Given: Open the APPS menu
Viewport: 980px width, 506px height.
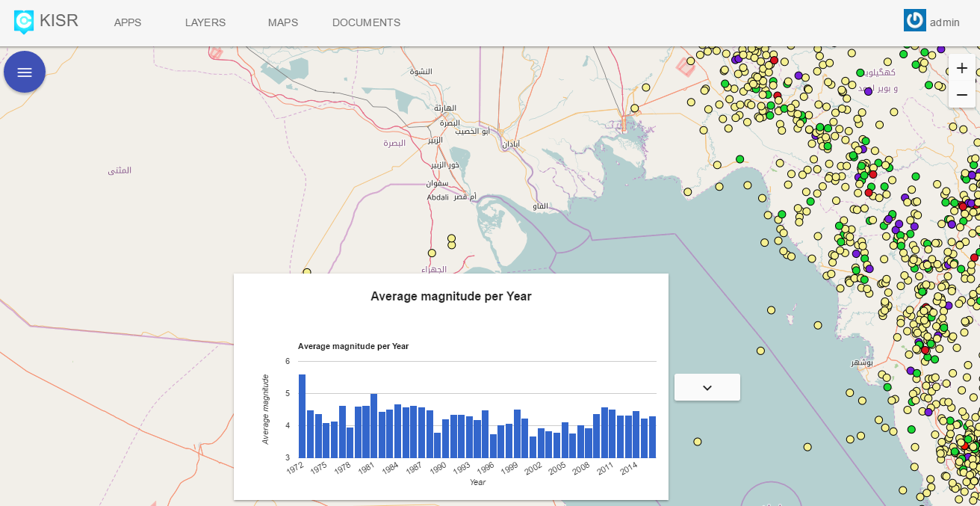Looking at the screenshot, I should [128, 22].
